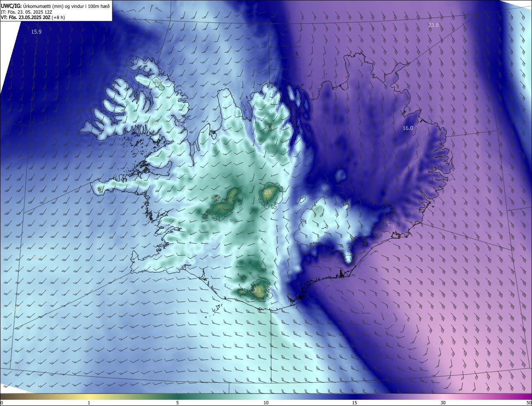
Task: Click the 5 tick label on the color scale
Action: tap(177, 403)
